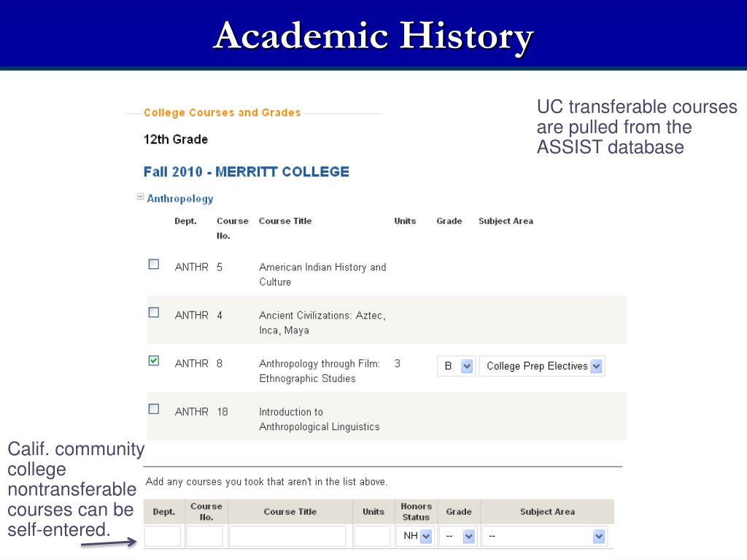Select the American Indian History and Culture title

(x=322, y=274)
